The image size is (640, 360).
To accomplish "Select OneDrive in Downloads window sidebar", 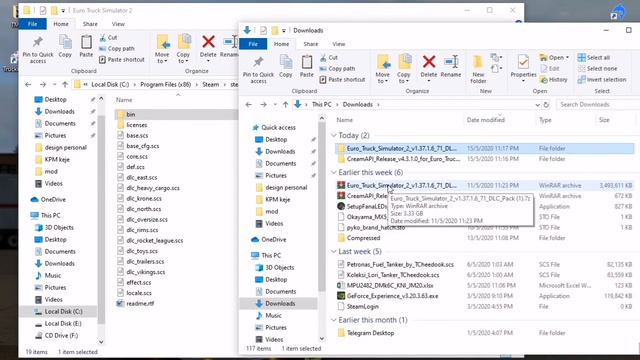I will point(273,240).
